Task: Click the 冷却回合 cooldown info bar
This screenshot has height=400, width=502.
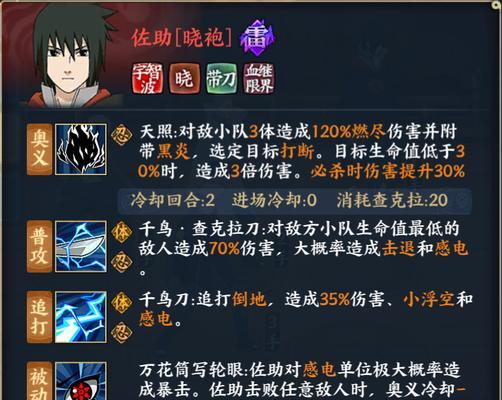Action: [294, 201]
